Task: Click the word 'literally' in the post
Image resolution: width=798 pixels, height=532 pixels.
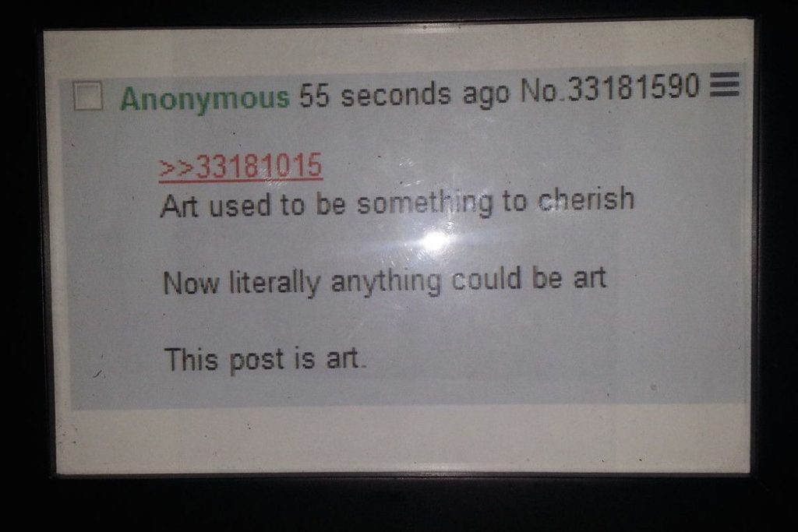Action: [274, 282]
